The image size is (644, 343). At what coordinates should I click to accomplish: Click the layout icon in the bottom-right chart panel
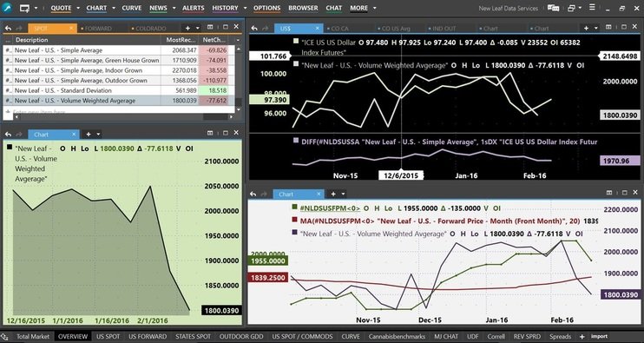pos(609,193)
